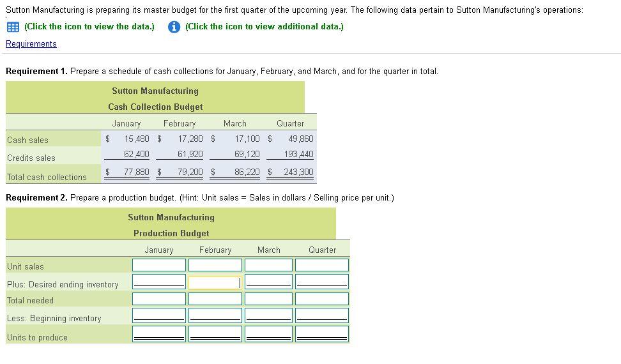Select the 'Units to produce' row label
The height and width of the screenshot is (364, 621).
coord(37,337)
